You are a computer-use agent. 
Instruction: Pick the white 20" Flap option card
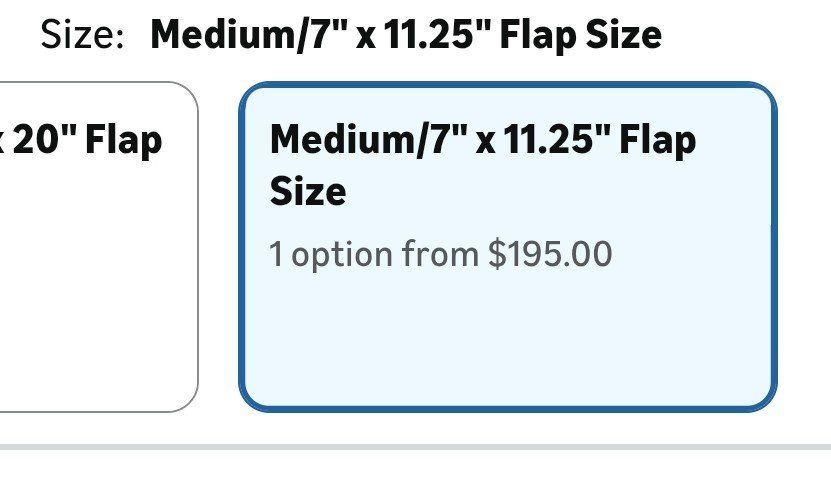point(98,280)
